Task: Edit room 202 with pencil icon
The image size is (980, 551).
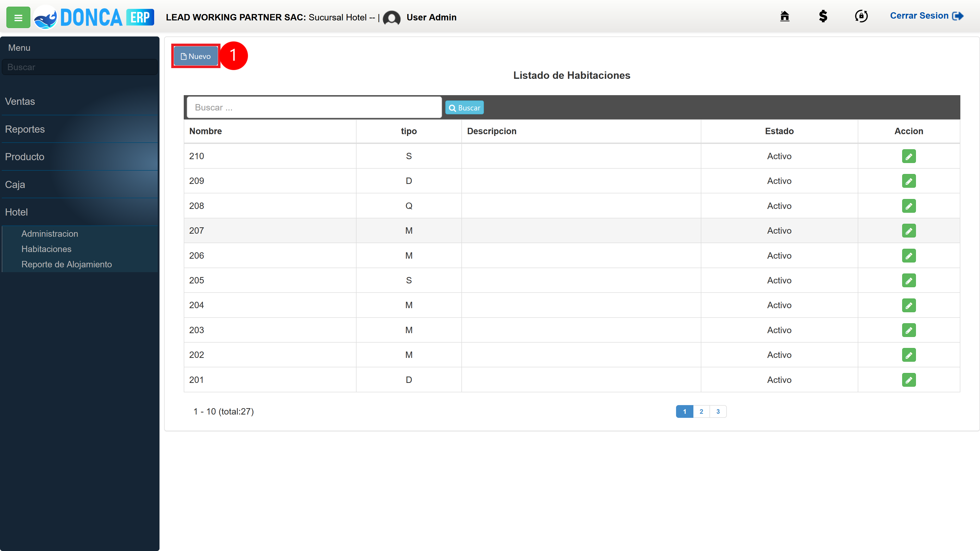Action: pyautogui.click(x=909, y=355)
